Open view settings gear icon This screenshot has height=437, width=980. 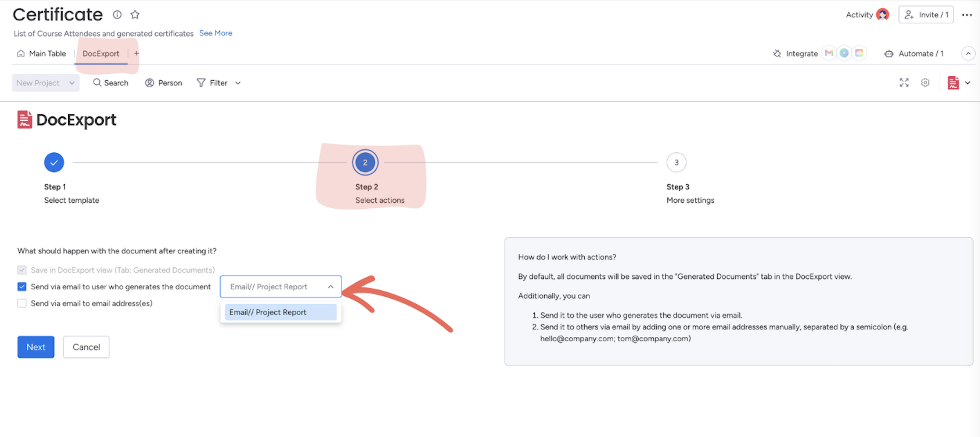[x=925, y=82]
